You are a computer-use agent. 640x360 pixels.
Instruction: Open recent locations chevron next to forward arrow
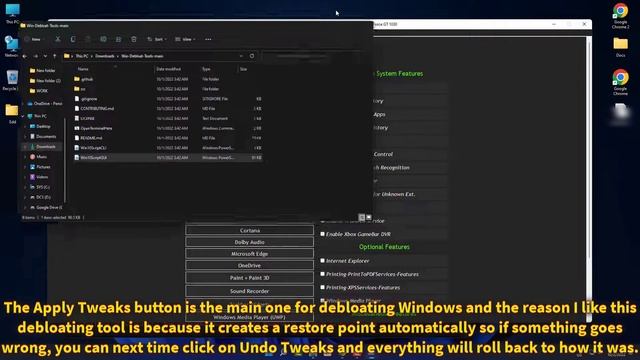point(45,56)
